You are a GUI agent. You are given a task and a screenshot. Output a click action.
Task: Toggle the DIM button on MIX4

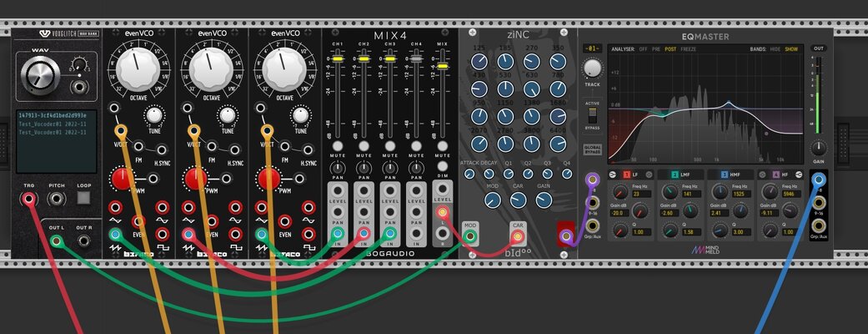click(x=442, y=166)
